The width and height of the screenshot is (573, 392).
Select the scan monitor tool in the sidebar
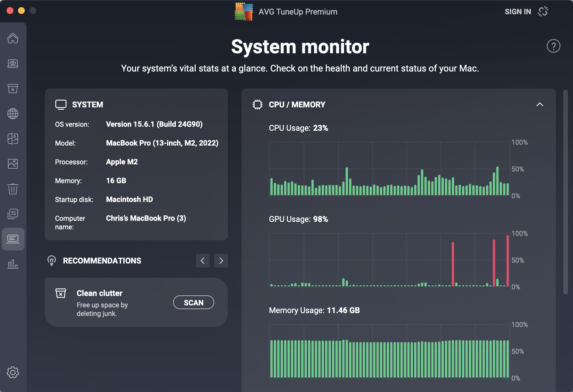point(13,64)
